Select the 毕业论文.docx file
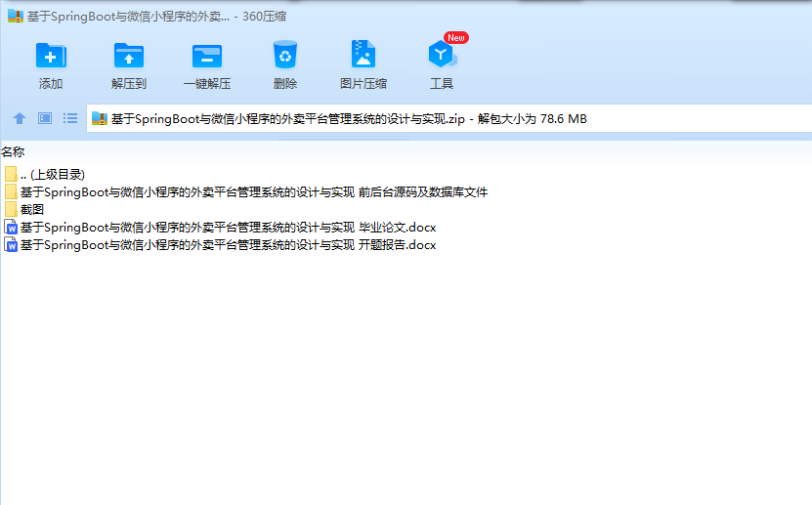The image size is (812, 505). [x=220, y=228]
